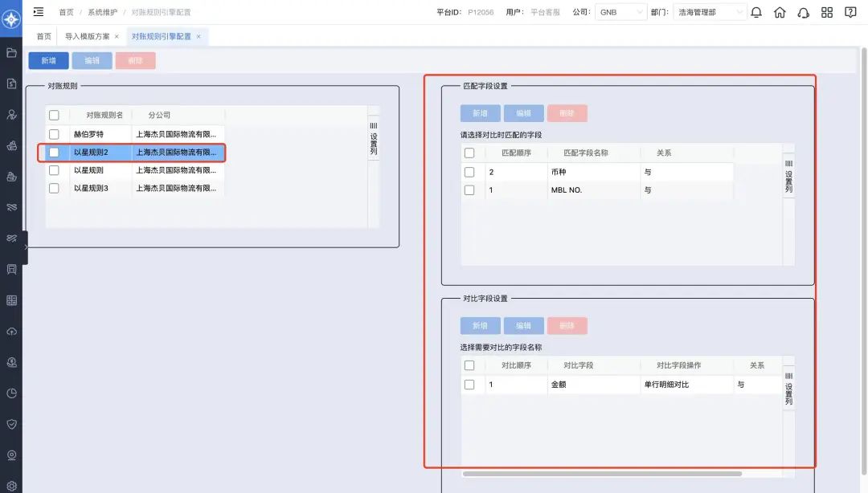Click the notification bell icon
868x493 pixels.
(x=756, y=12)
